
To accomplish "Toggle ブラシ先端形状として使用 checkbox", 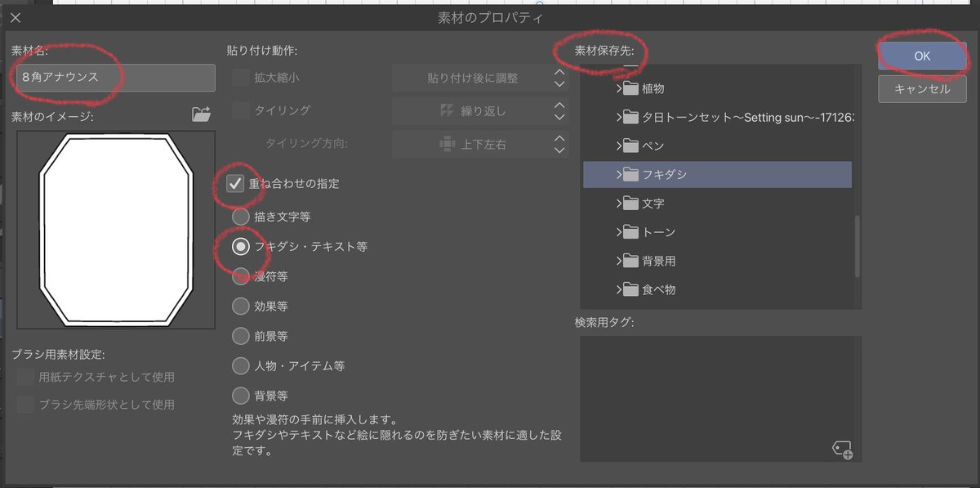I will point(25,405).
